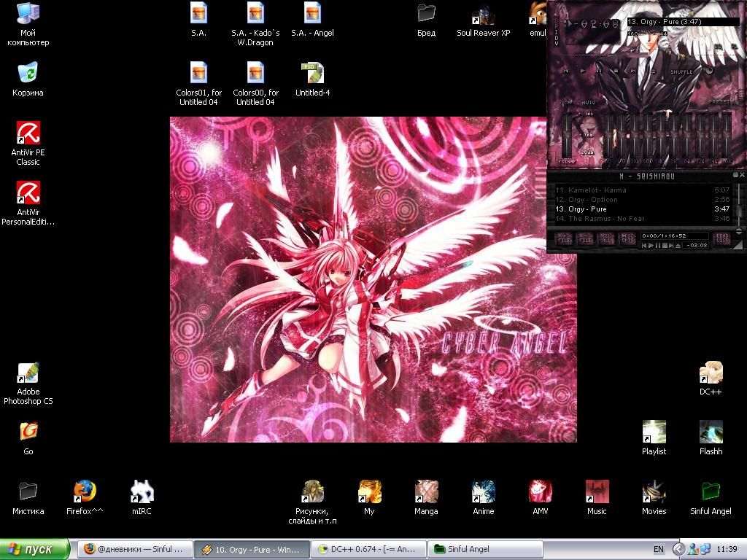Viewport: 747px width, 560px height.
Task: Open Colors00, for Untitled 04 file
Action: tap(255, 84)
